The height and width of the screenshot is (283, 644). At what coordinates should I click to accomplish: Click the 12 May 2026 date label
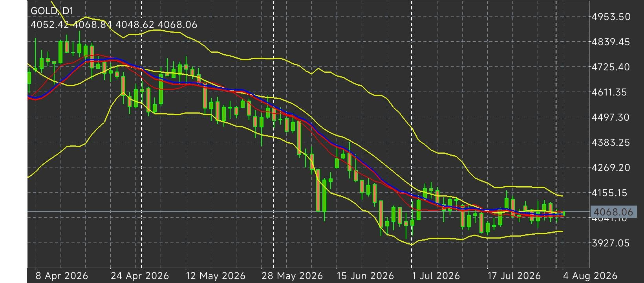coord(216,276)
